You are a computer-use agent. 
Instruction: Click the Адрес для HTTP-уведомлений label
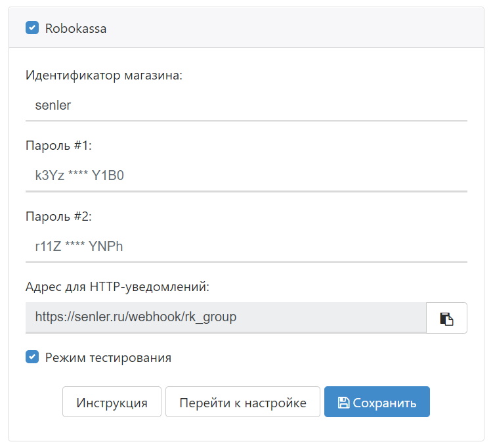point(117,286)
